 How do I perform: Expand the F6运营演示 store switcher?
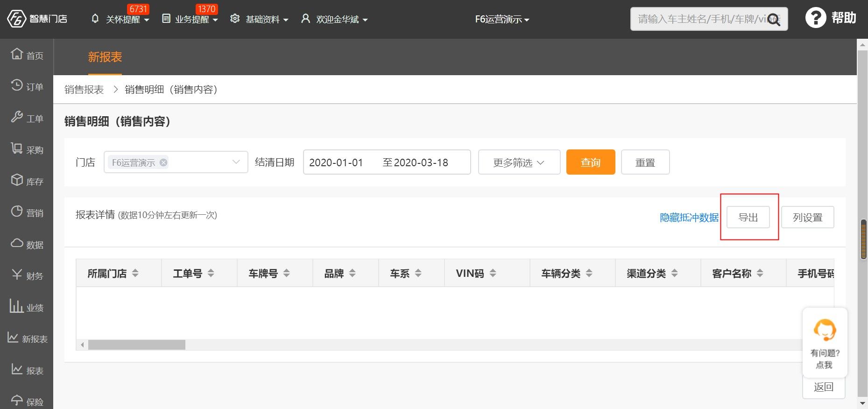tap(502, 19)
